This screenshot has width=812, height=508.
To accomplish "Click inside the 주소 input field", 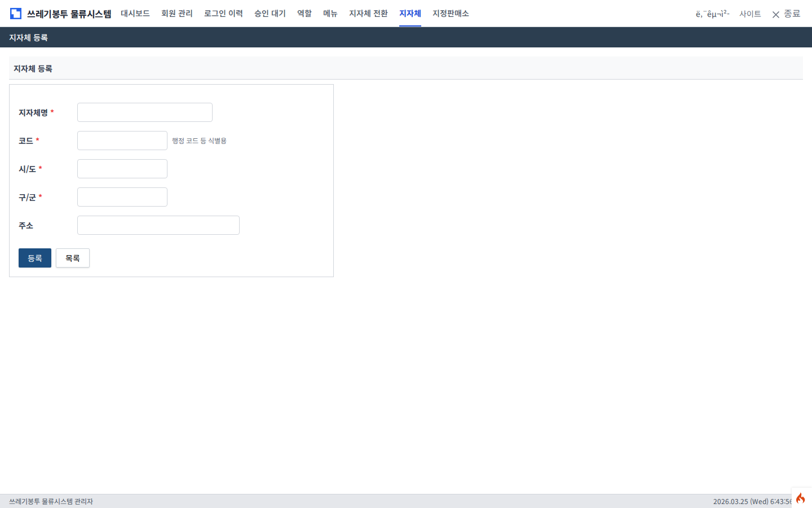I will (158, 225).
